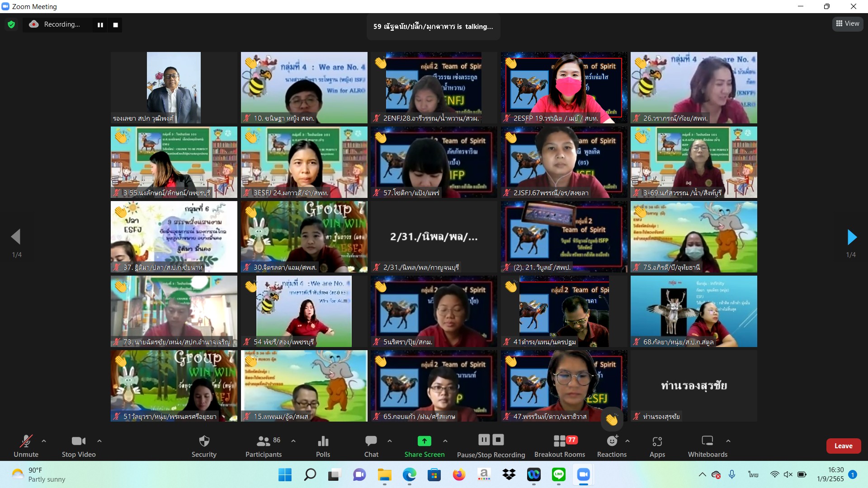
Task: Expand share options arrow beside Share Screen
Action: click(445, 441)
